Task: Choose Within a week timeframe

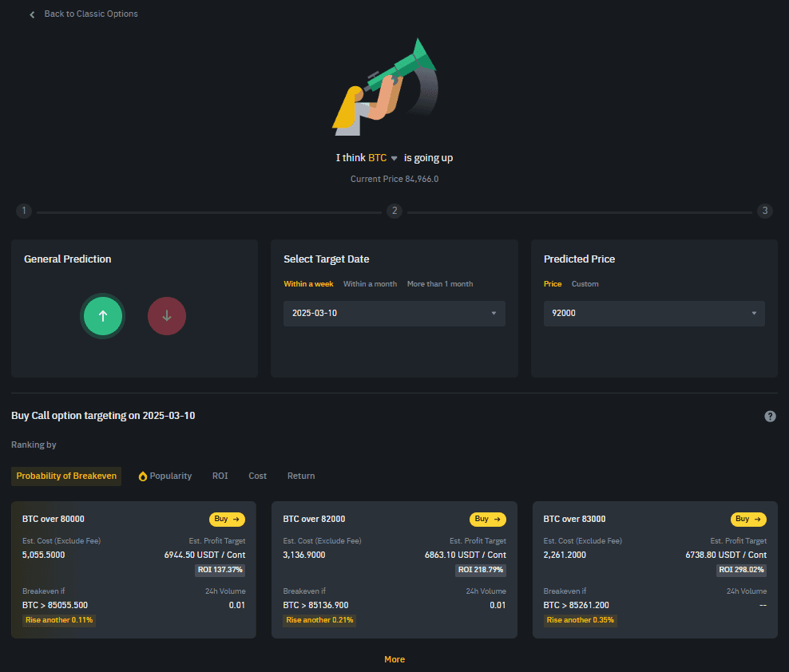Action: pos(308,284)
